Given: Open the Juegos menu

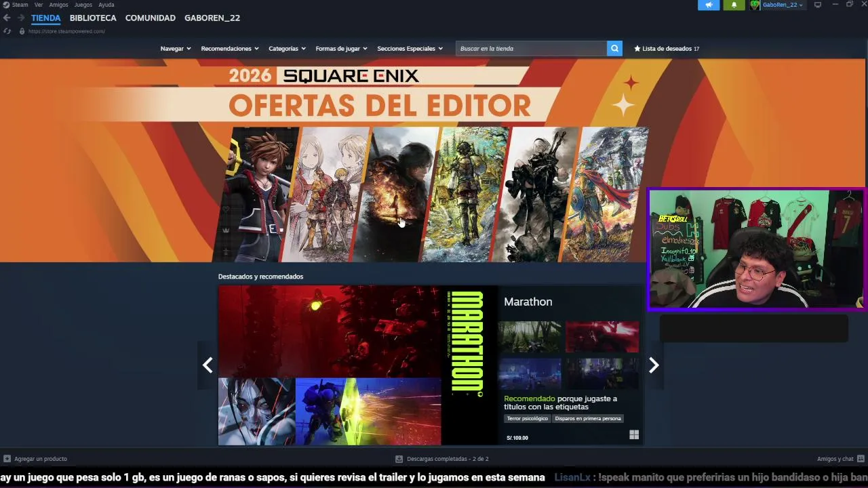Looking at the screenshot, I should [83, 5].
